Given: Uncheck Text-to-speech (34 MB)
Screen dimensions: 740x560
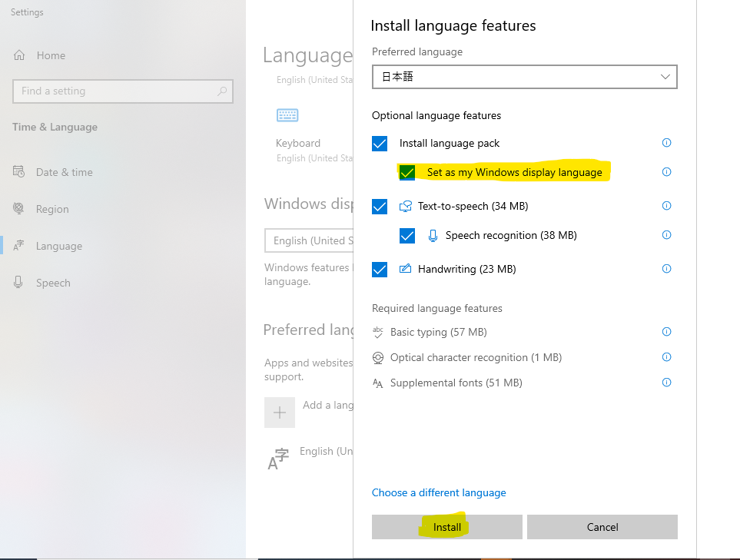Looking at the screenshot, I should [x=380, y=206].
